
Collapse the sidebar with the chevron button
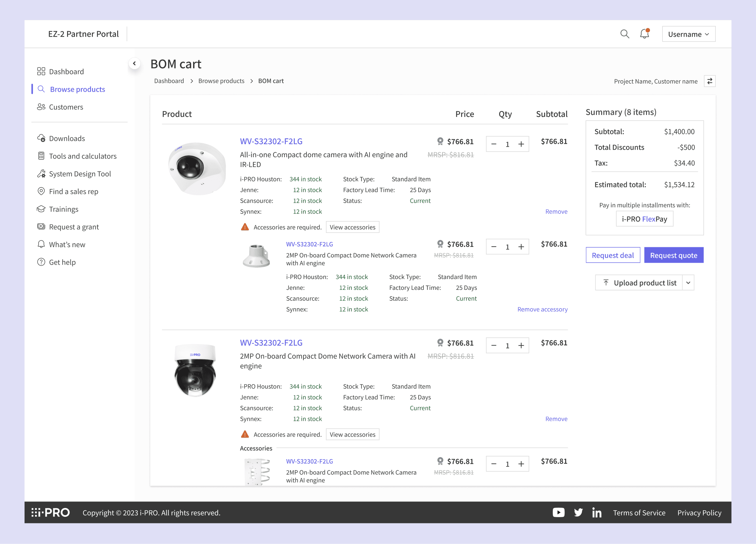tap(134, 63)
